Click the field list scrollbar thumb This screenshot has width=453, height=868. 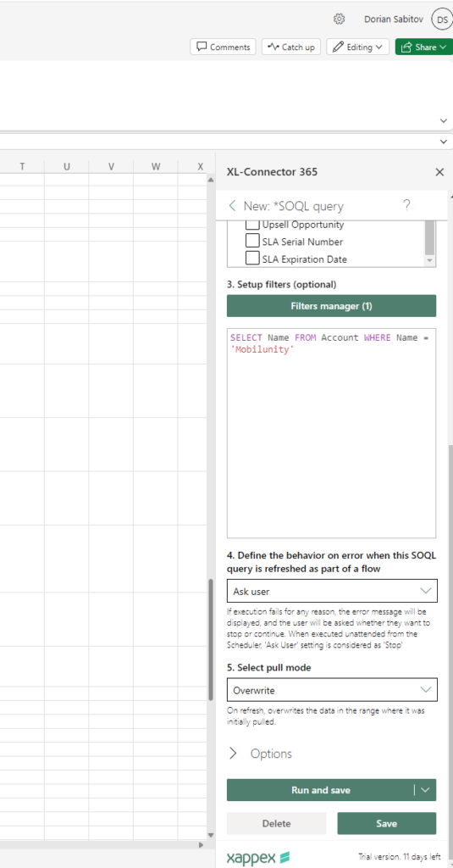tap(430, 236)
